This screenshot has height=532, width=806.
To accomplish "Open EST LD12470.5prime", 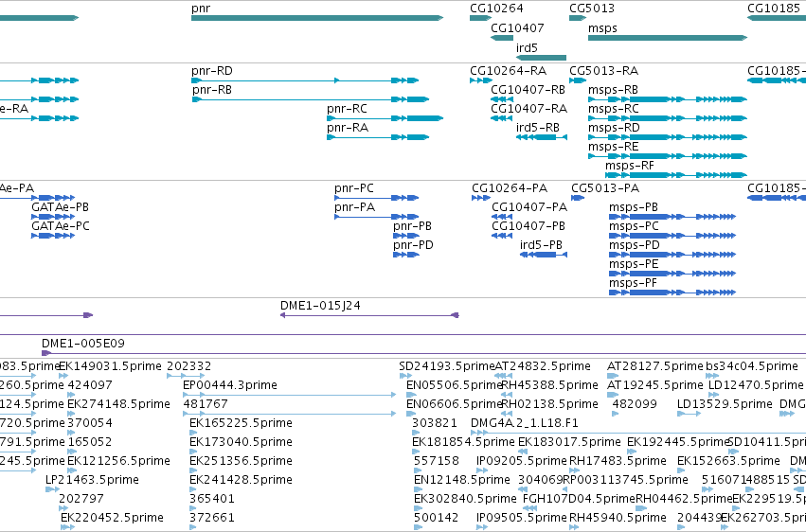I will (x=713, y=395).
